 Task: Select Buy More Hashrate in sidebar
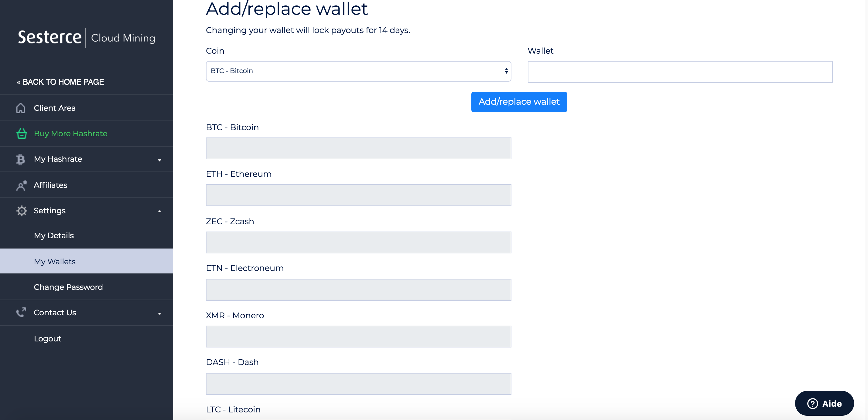(87, 134)
